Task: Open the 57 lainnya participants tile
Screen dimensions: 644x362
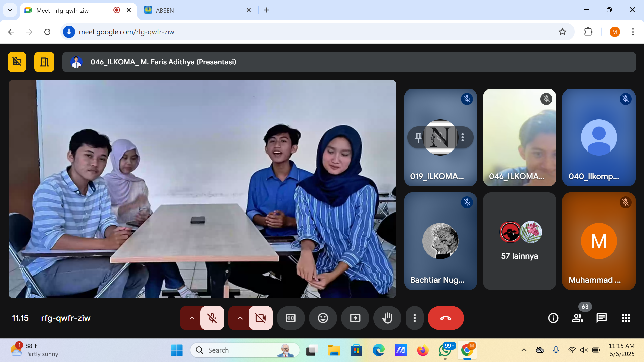Action: 519,241
